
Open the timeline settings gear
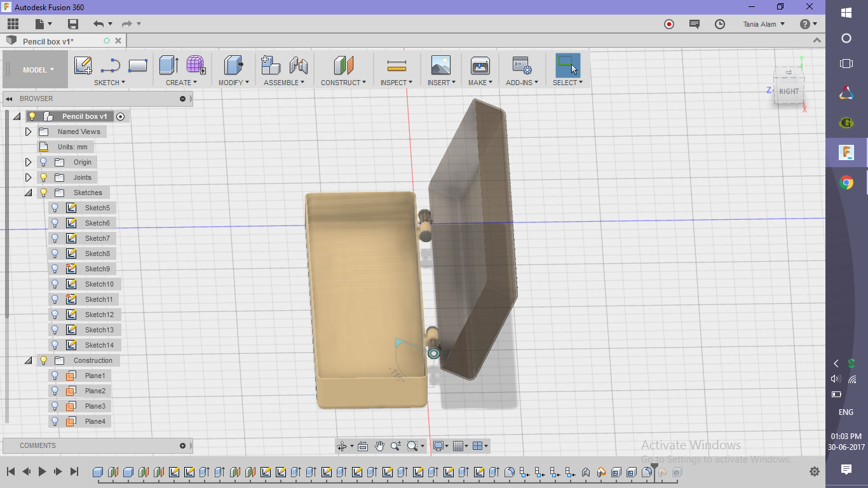815,472
